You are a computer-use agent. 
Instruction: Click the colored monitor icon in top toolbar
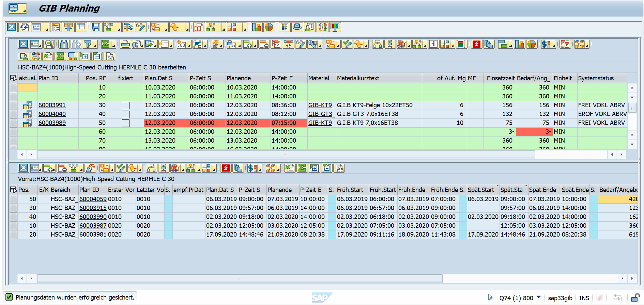click(335, 27)
